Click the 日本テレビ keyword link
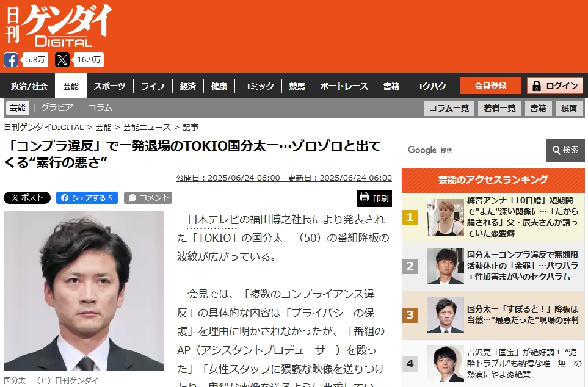Viewport: 588px width, 387px height. click(213, 220)
